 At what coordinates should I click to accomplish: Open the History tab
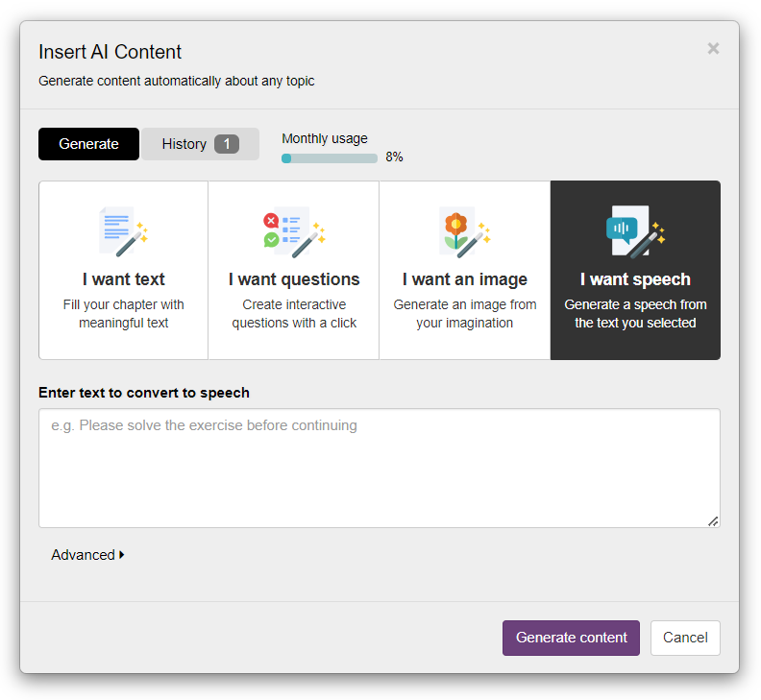pyautogui.click(x=184, y=144)
